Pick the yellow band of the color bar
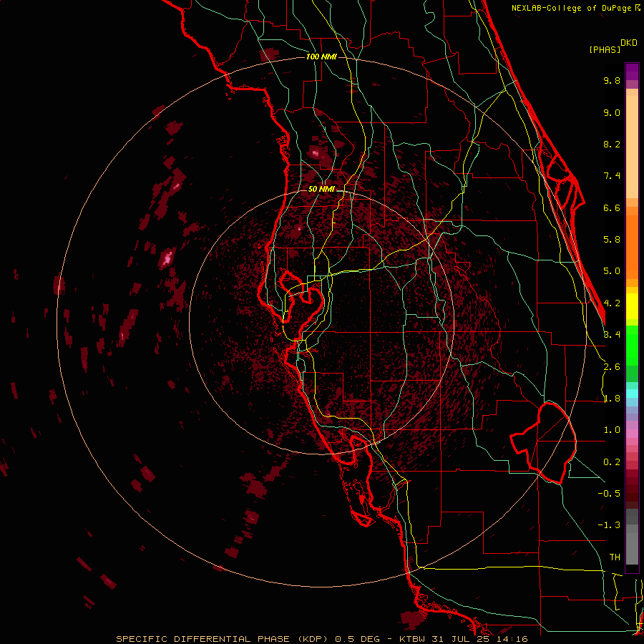The height and width of the screenshot is (644, 644). click(632, 306)
